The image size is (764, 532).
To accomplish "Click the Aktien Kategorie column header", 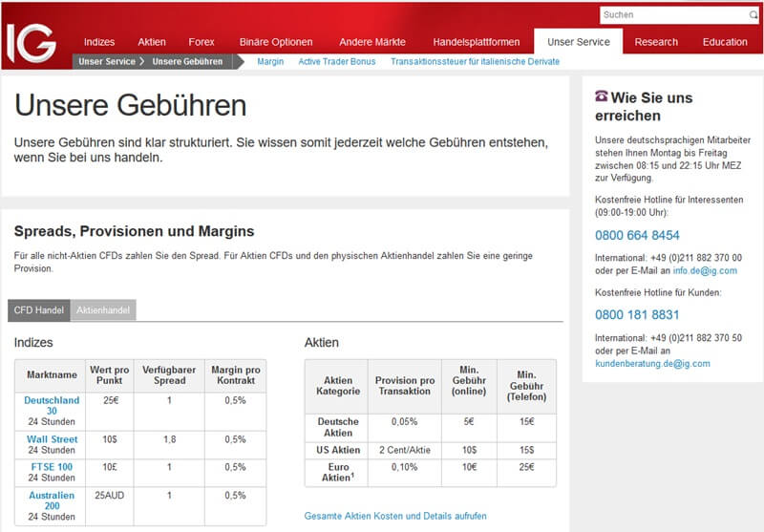I will [338, 385].
